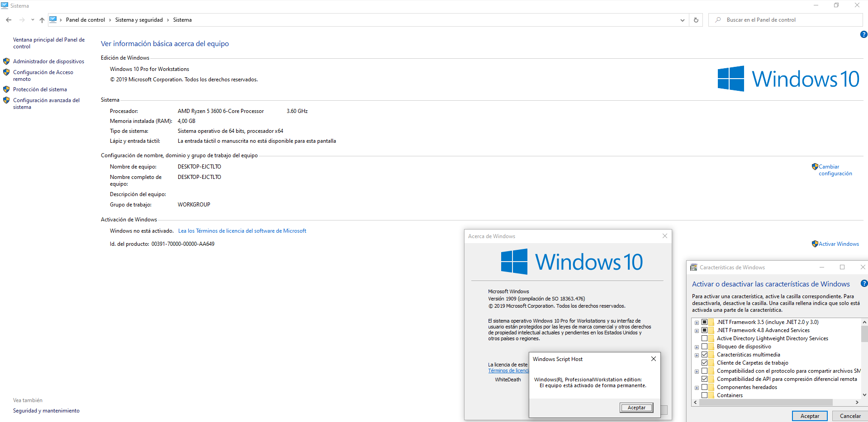Click the forward navigation arrow
This screenshot has width=868, height=422.
click(x=22, y=20)
